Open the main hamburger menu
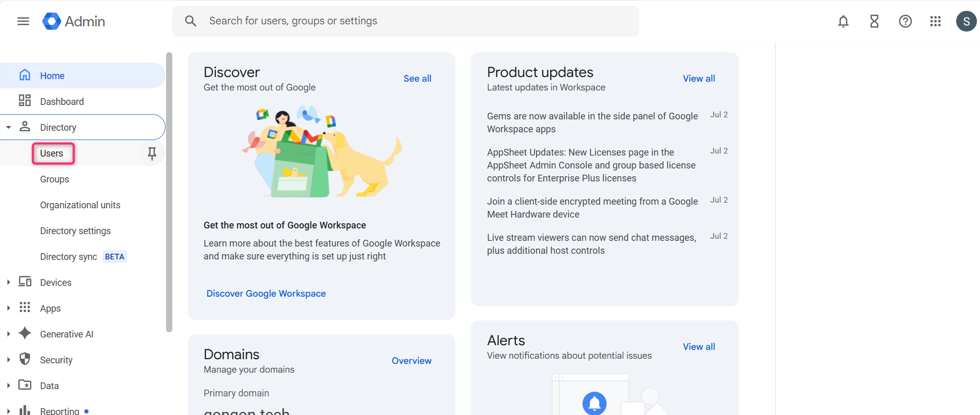 [23, 21]
